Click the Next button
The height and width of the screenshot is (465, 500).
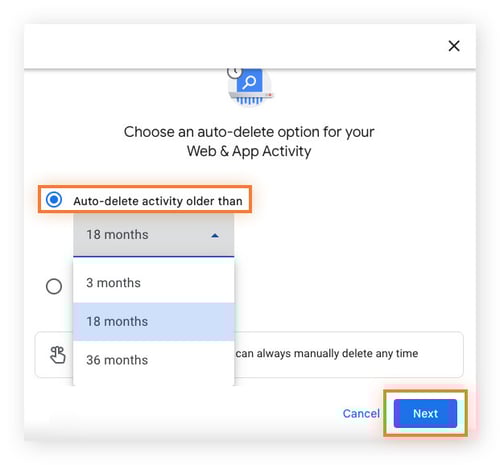(x=425, y=413)
